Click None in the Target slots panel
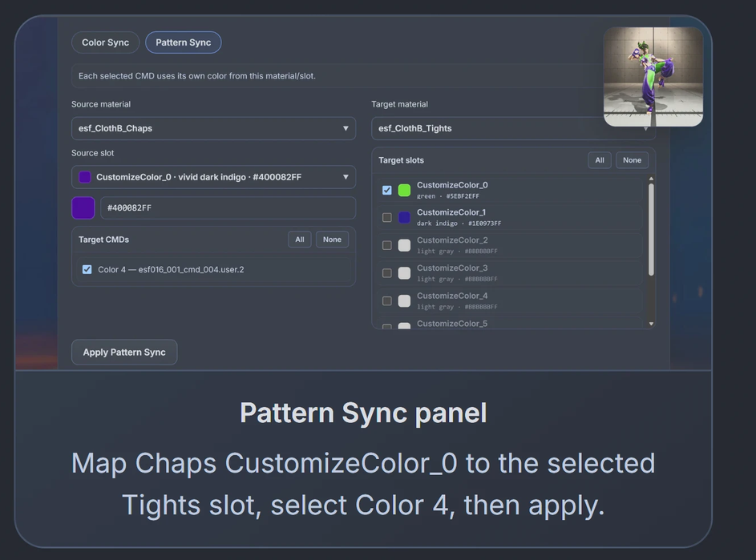The width and height of the screenshot is (756, 560). [632, 160]
